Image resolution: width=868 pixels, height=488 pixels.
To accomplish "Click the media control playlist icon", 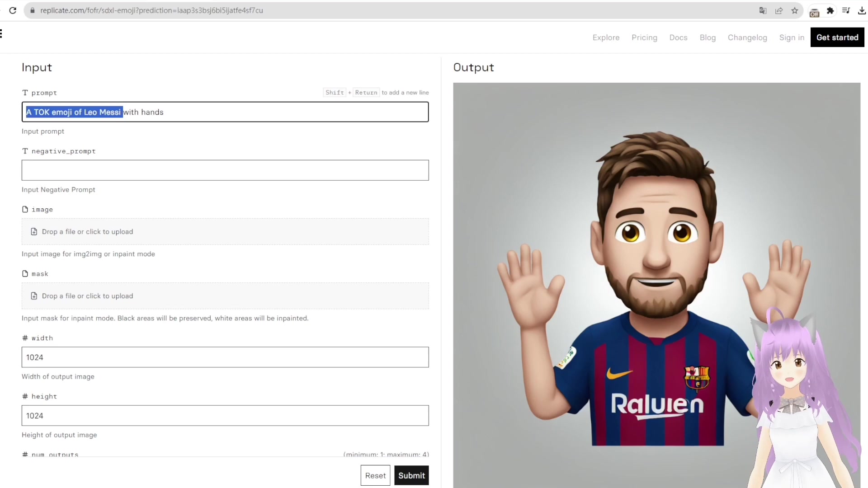I will coord(846,10).
